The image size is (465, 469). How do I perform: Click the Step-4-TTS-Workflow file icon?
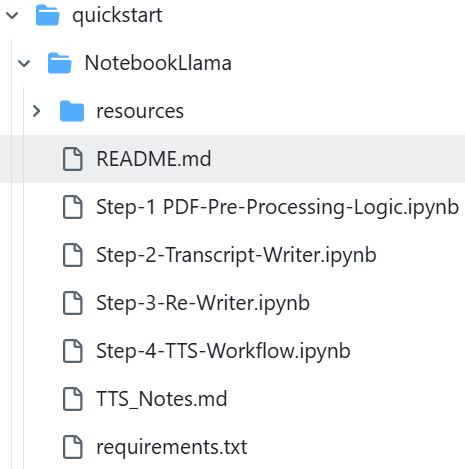tap(73, 351)
